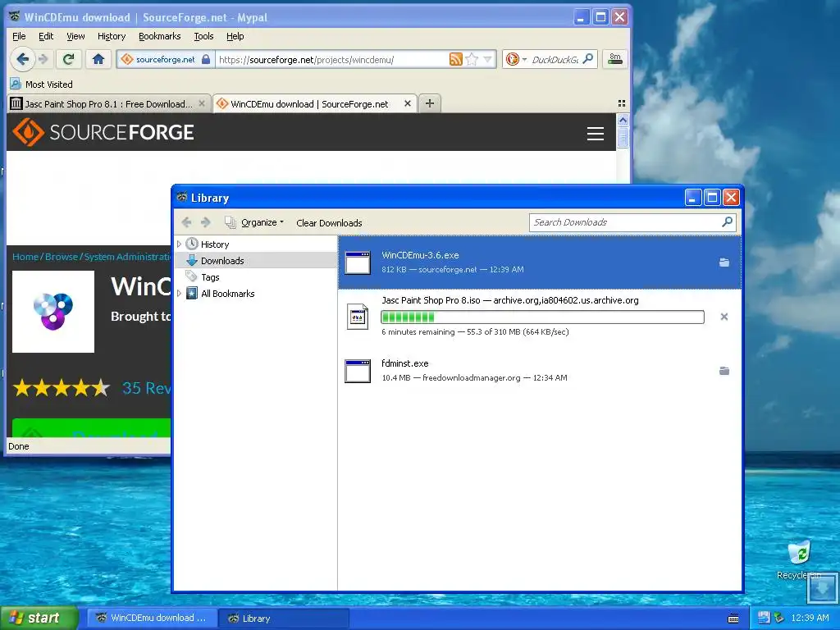Screen dimensions: 840x630
Task: Select Tags in Library sidebar
Action: (210, 277)
